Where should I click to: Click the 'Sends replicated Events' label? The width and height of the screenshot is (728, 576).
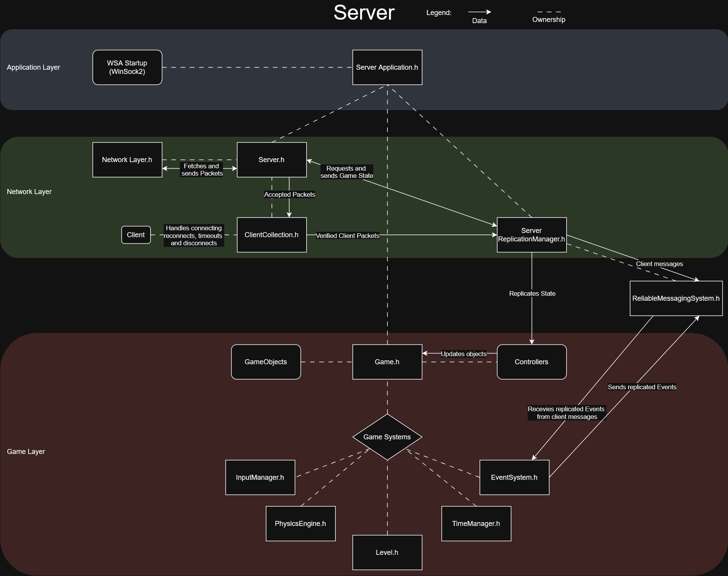(x=642, y=387)
